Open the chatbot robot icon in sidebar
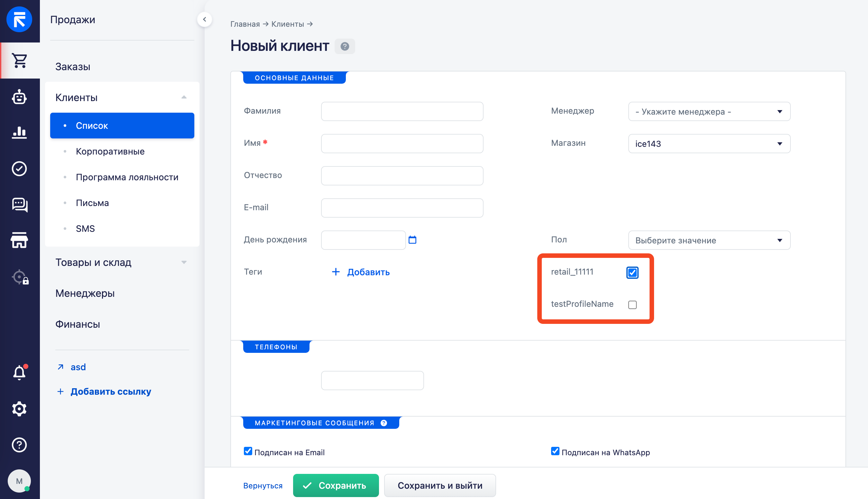This screenshot has height=499, width=868. [19, 97]
